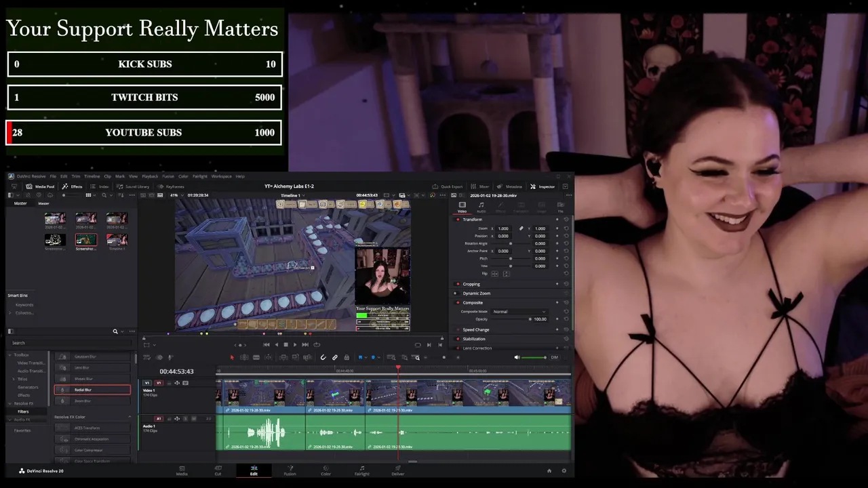Open the Keyframes panel button
868x488 pixels.
pyautogui.click(x=171, y=186)
